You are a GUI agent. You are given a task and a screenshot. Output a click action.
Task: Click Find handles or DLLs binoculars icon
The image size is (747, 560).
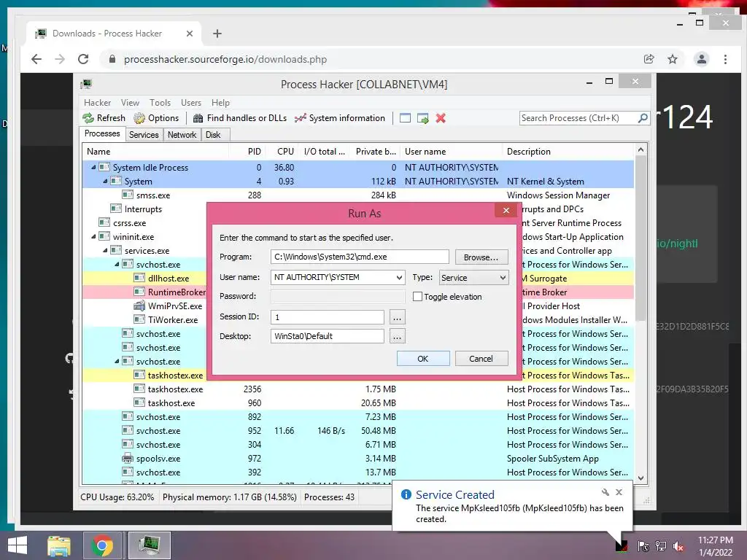198,118
